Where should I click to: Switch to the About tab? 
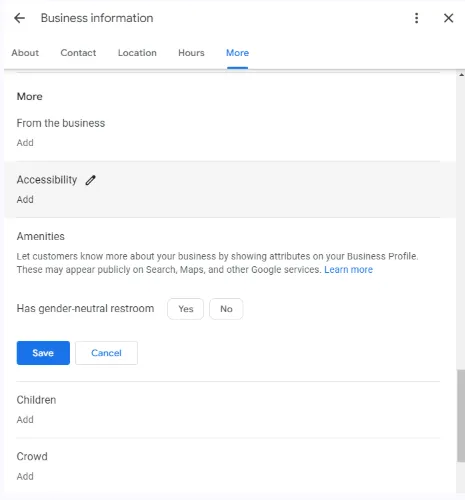[25, 53]
